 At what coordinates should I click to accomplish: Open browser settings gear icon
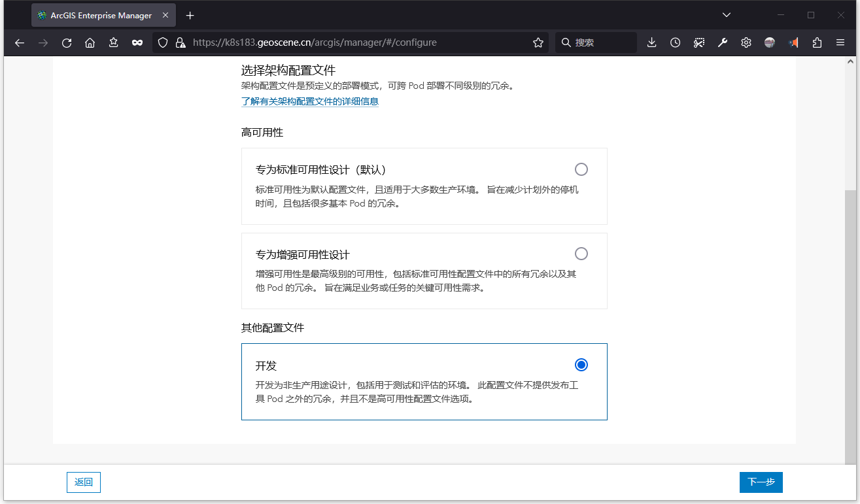coord(746,42)
